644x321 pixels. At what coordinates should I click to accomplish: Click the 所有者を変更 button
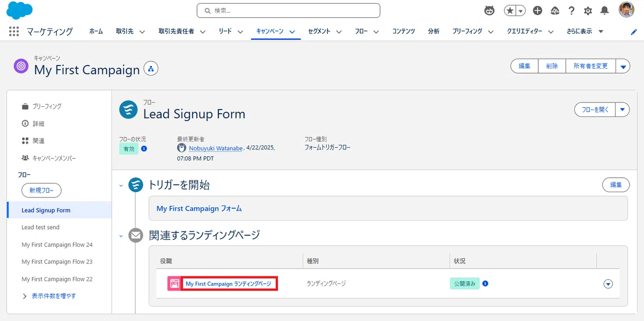pyautogui.click(x=591, y=66)
